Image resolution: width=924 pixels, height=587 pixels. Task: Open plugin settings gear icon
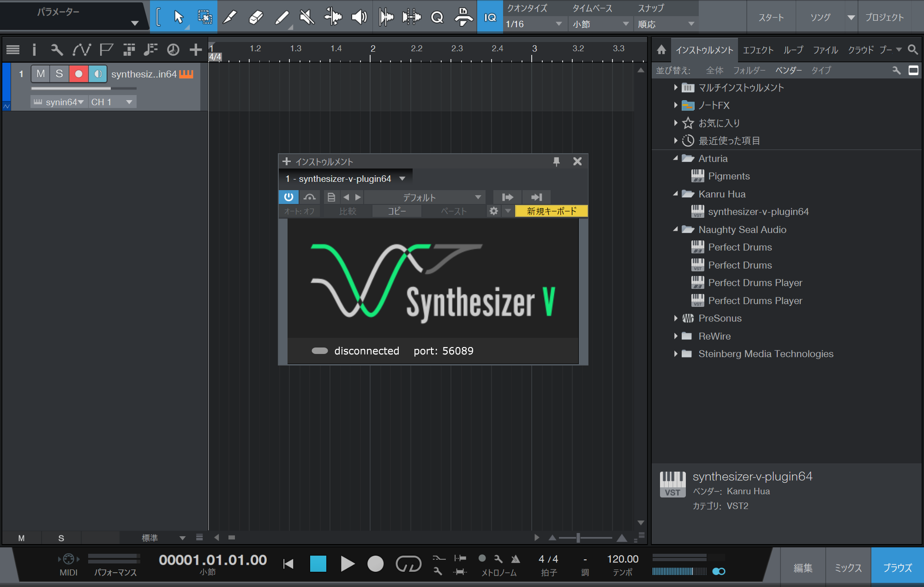pyautogui.click(x=493, y=211)
